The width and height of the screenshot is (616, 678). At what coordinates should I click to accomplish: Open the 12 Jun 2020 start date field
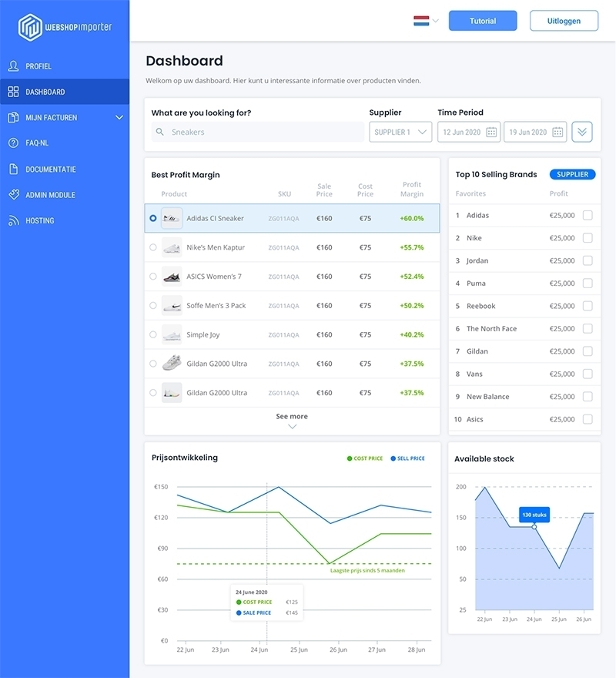point(469,132)
